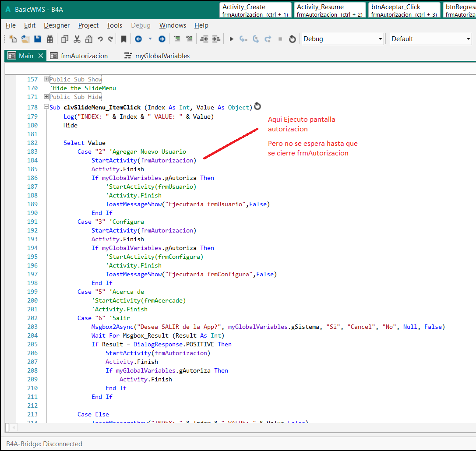Expand the collapsed Public Sub Hide region
Viewport: 476px width, 451px height.
coord(46,97)
